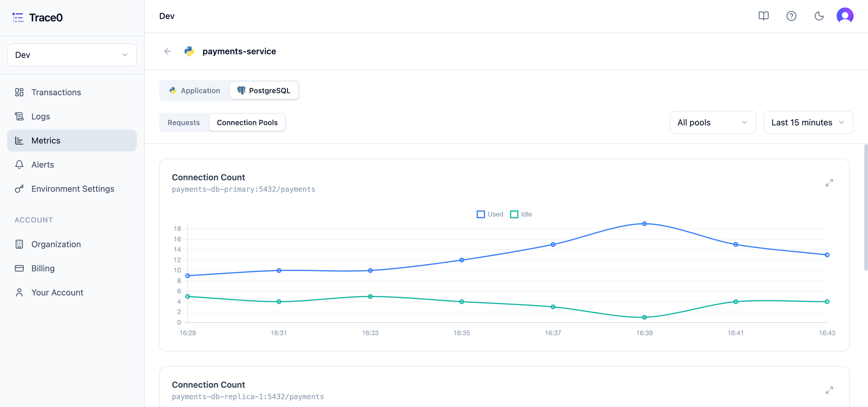Image resolution: width=868 pixels, height=407 pixels.
Task: Open Your Account page
Action: click(72, 292)
